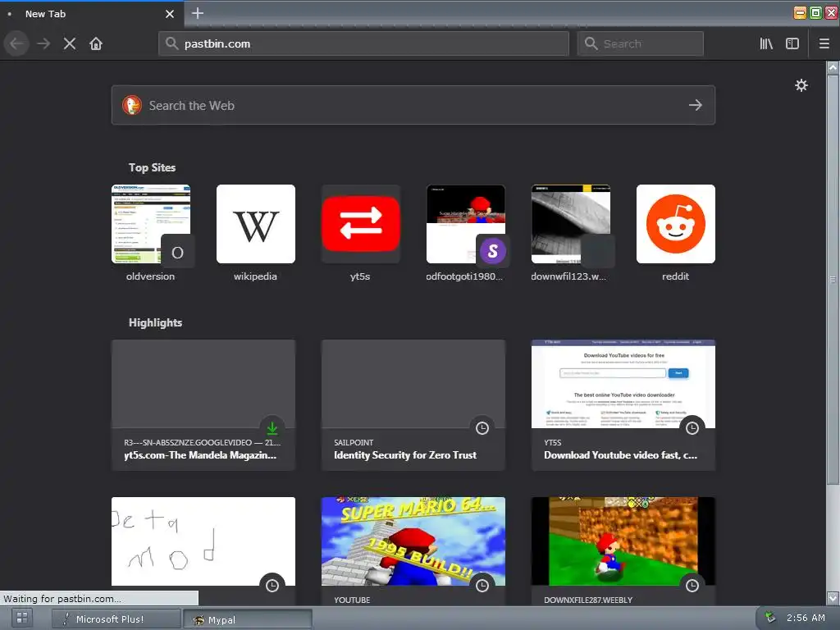Viewport: 840px width, 630px height.
Task: Open the home page via house icon
Action: pyautogui.click(x=96, y=43)
